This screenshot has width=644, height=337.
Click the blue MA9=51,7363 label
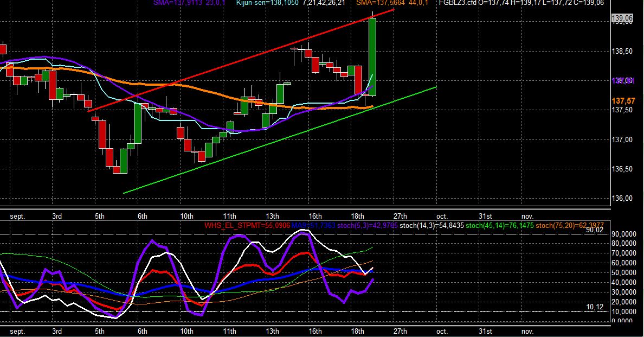(313, 225)
